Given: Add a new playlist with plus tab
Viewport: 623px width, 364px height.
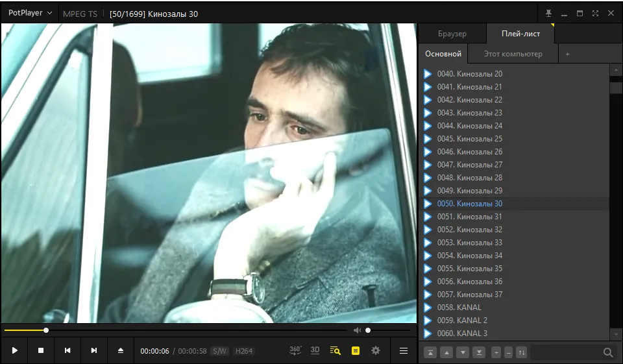Looking at the screenshot, I should pos(567,54).
